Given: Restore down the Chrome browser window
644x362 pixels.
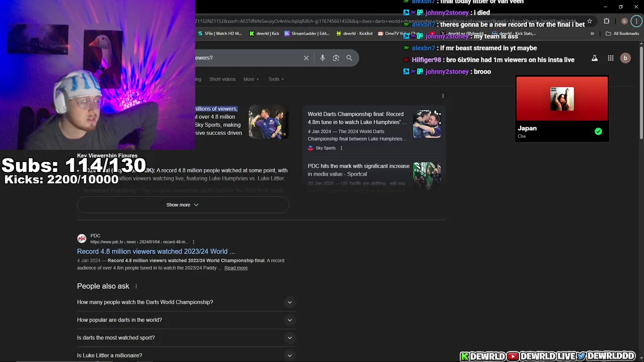Looking at the screenshot, I should tap(621, 7).
